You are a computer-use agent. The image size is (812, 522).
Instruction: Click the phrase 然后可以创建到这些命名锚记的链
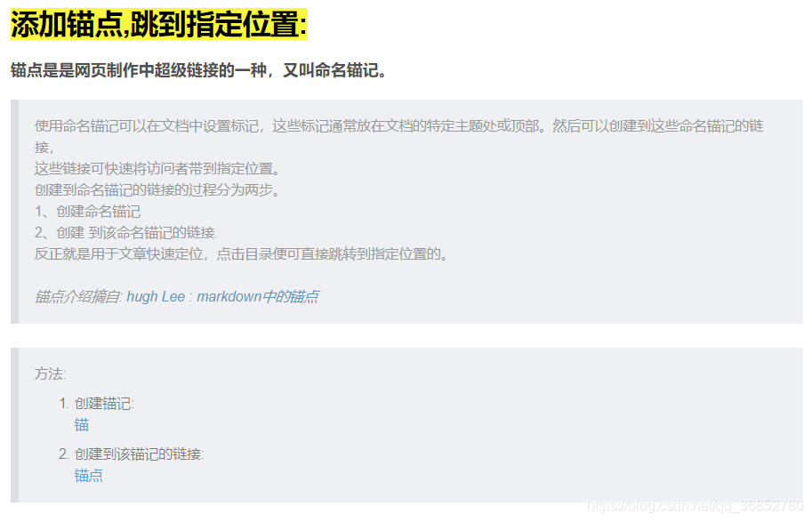[657, 126]
